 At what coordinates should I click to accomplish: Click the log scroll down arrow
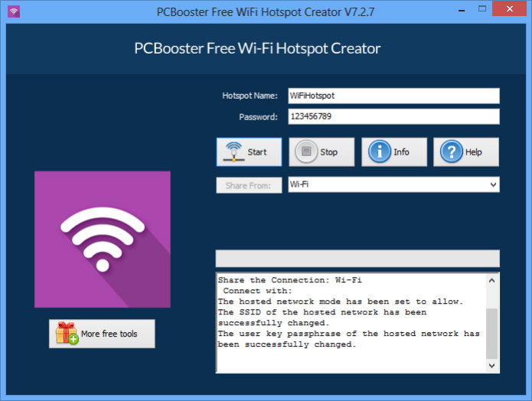pyautogui.click(x=492, y=365)
